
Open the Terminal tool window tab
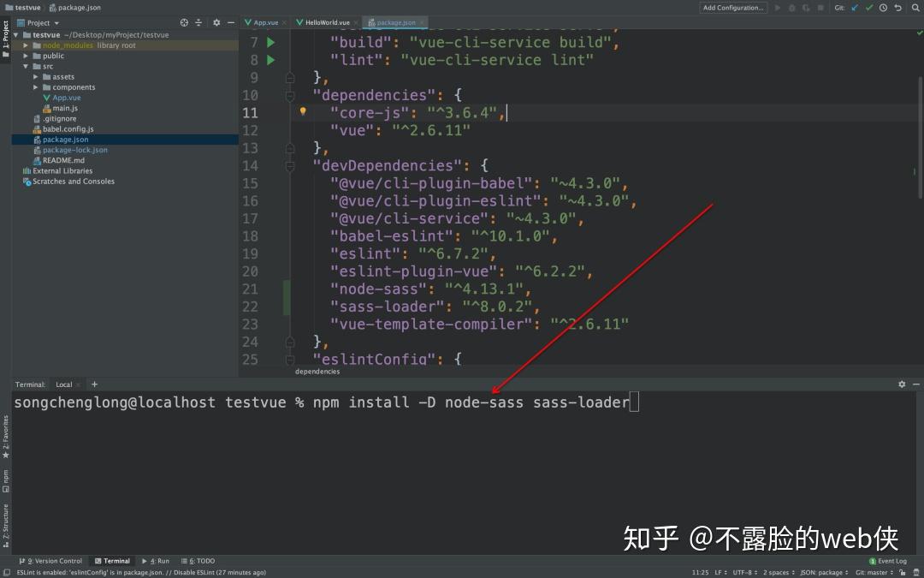[112, 561]
